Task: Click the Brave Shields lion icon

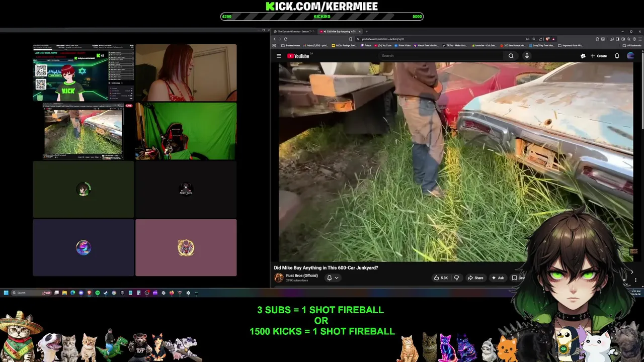Action: tap(547, 39)
